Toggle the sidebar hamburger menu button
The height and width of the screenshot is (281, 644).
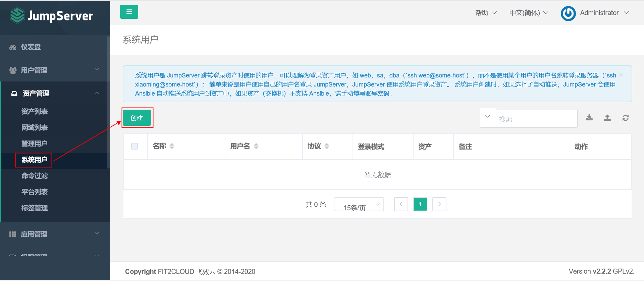coord(129,12)
